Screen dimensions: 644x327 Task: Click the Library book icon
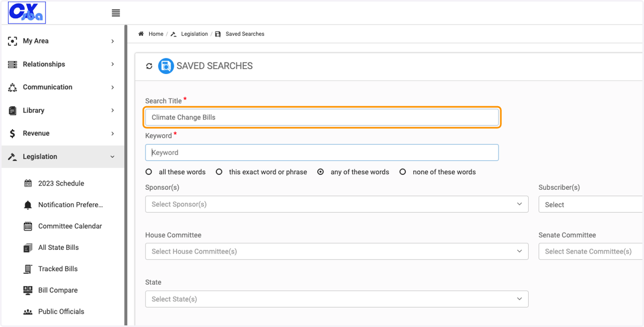pyautogui.click(x=12, y=110)
